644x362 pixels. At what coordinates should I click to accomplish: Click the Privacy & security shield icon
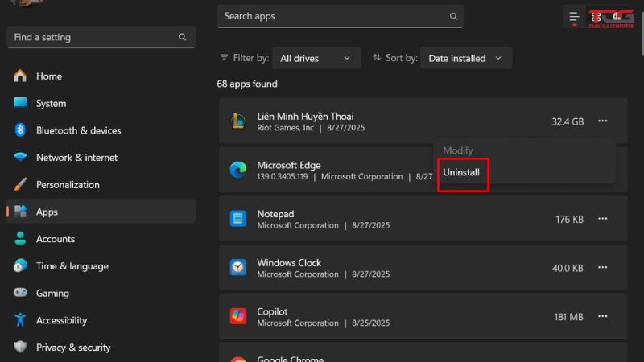(19, 347)
